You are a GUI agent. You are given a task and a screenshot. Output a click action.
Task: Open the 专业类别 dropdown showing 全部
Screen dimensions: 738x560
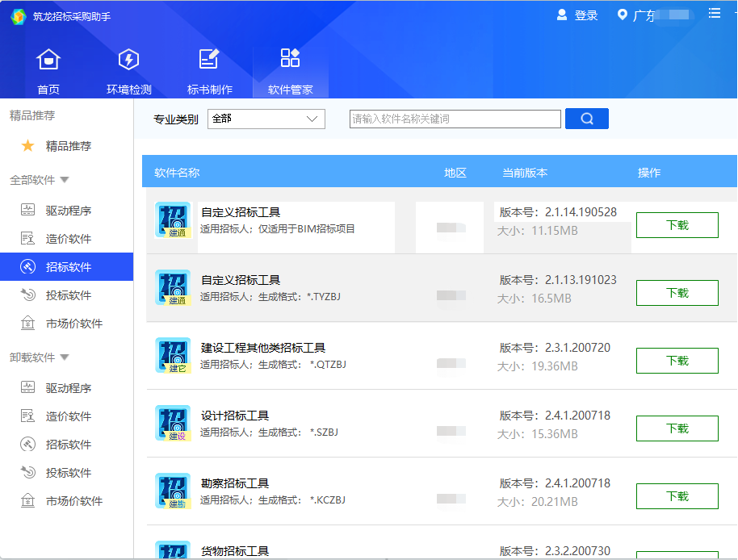click(266, 119)
